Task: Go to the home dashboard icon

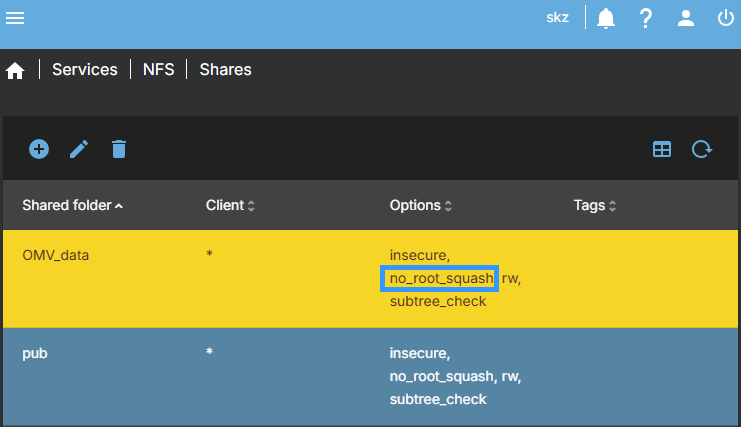Action: 15,71
